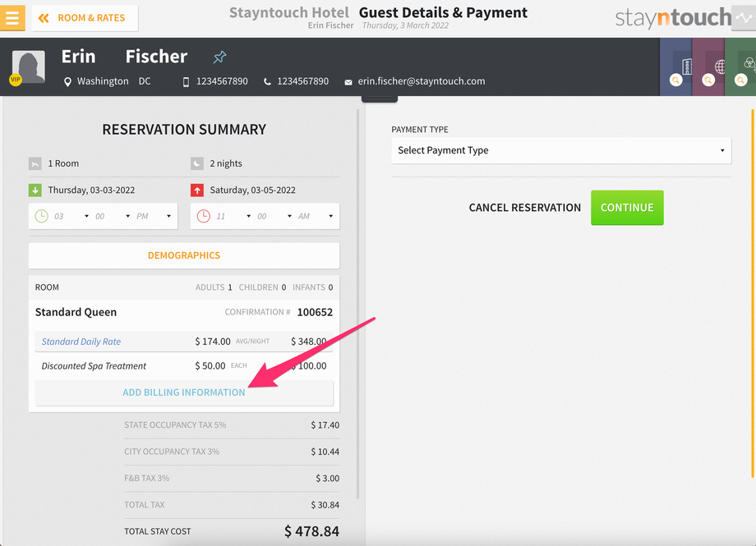756x546 pixels.
Task: Click the nights moon icon
Action: 196,164
